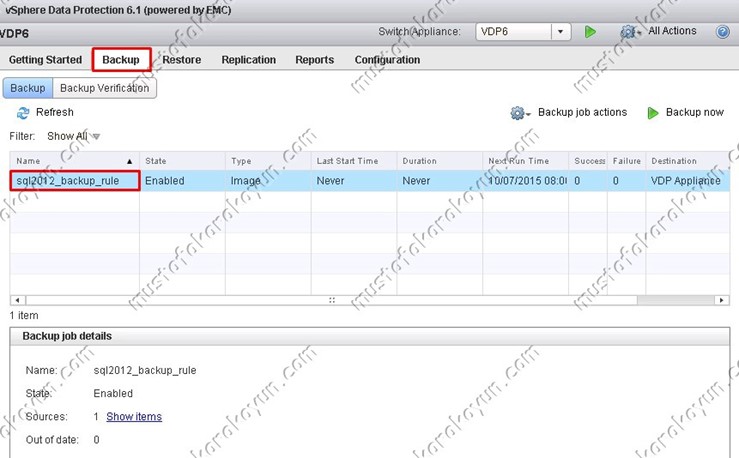Sort by Last Start Time column header

[353, 161]
